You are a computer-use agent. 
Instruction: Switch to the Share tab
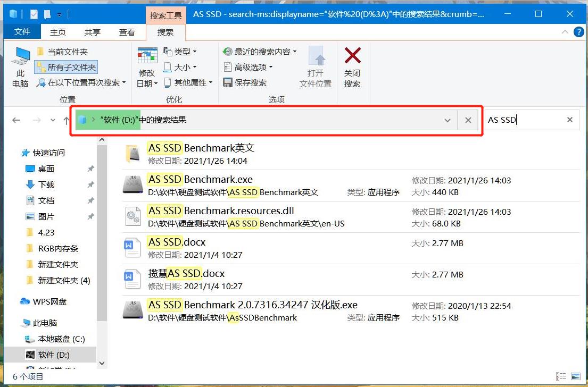(92, 32)
